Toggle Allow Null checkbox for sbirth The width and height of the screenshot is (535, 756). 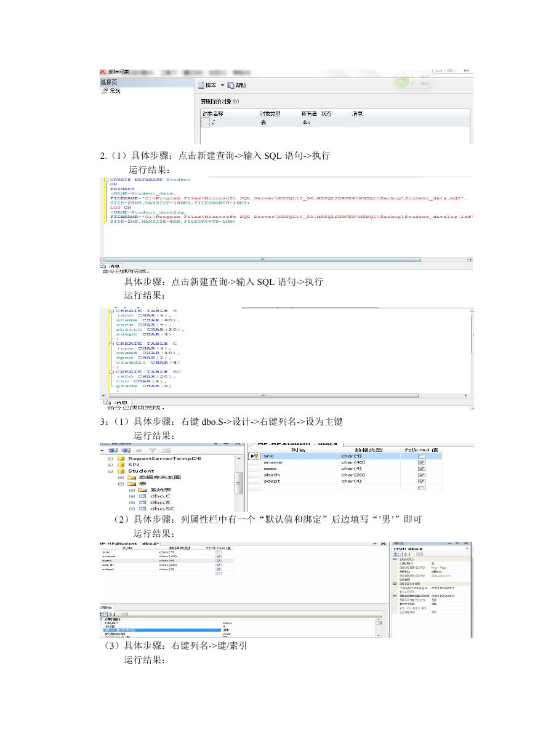[x=422, y=475]
